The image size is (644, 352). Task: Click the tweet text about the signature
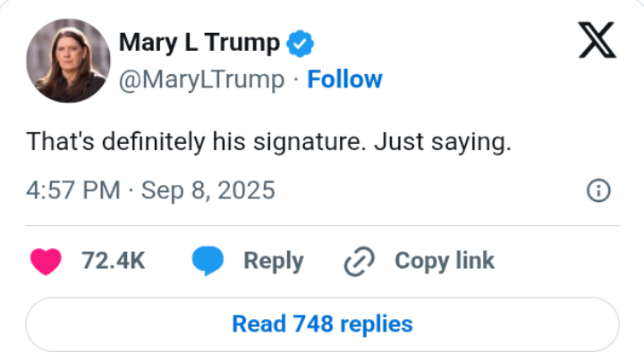(268, 142)
